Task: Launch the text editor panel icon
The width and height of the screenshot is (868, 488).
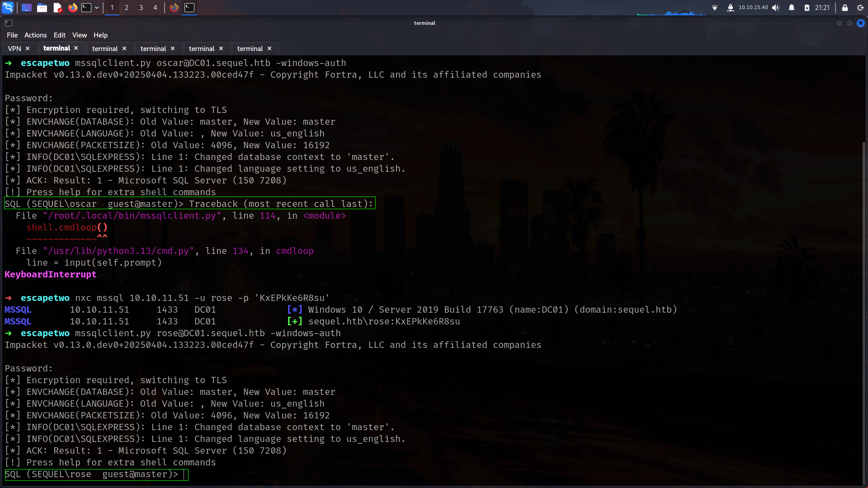Action: [57, 8]
